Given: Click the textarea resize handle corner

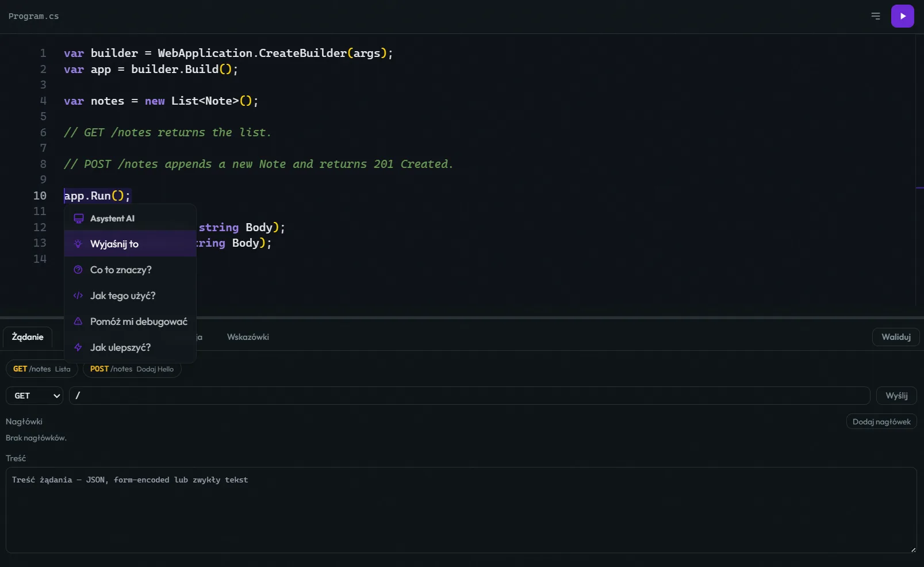Looking at the screenshot, I should (913, 550).
